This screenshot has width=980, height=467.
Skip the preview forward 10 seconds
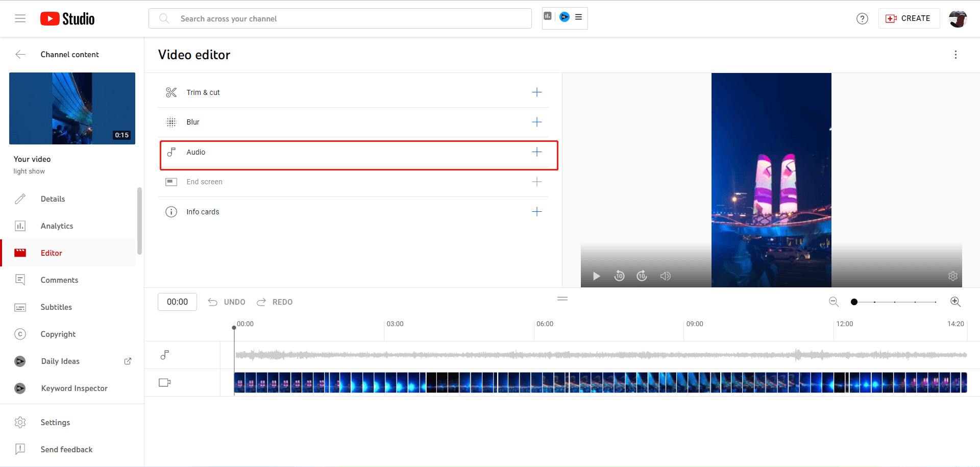[642, 276]
